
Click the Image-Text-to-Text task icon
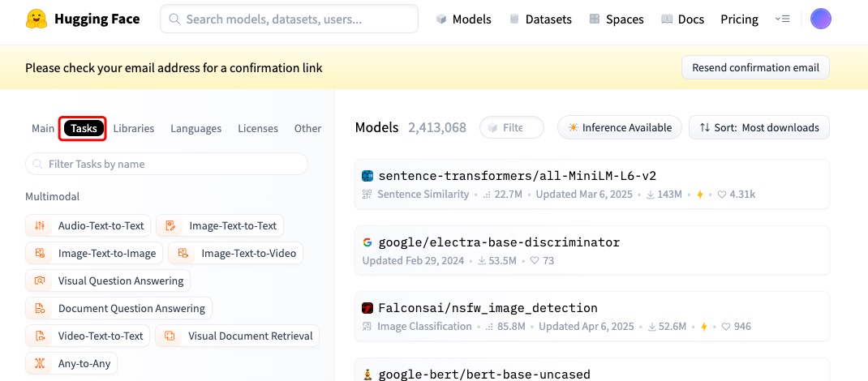coord(170,225)
